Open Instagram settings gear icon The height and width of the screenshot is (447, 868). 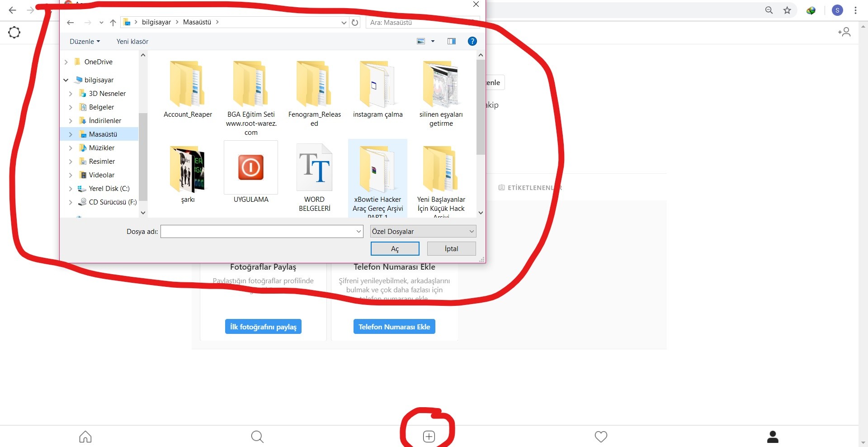14,32
